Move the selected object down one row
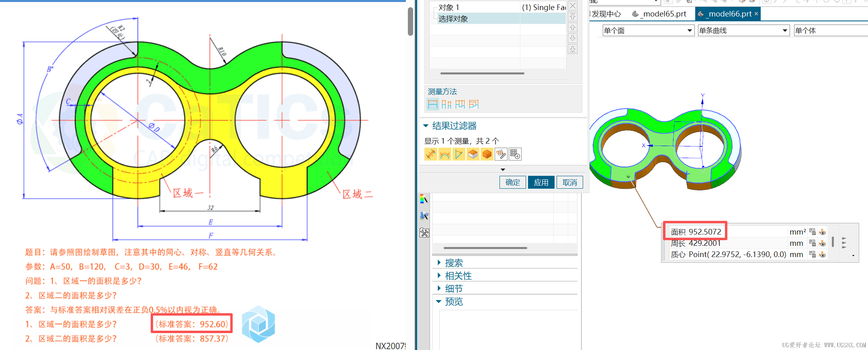 point(573,38)
